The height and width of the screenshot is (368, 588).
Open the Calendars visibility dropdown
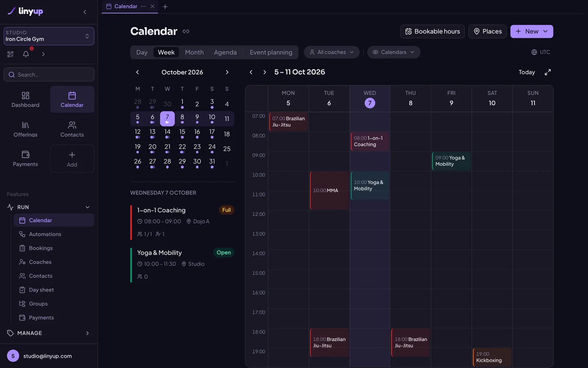click(394, 52)
